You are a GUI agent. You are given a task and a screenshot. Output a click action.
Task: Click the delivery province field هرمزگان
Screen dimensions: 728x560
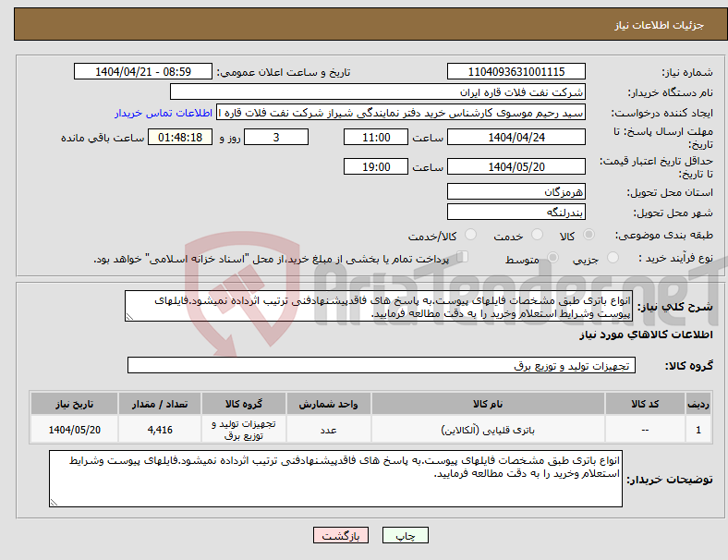click(516, 191)
